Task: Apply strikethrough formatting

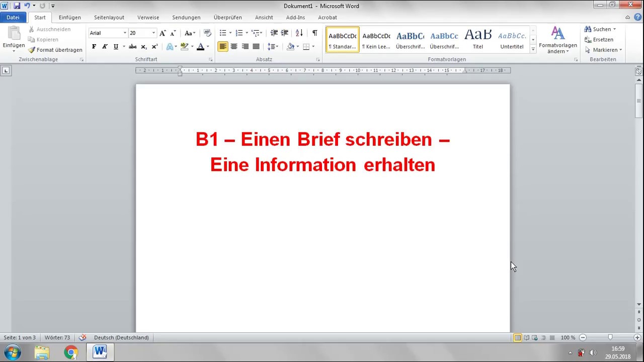Action: click(x=132, y=46)
